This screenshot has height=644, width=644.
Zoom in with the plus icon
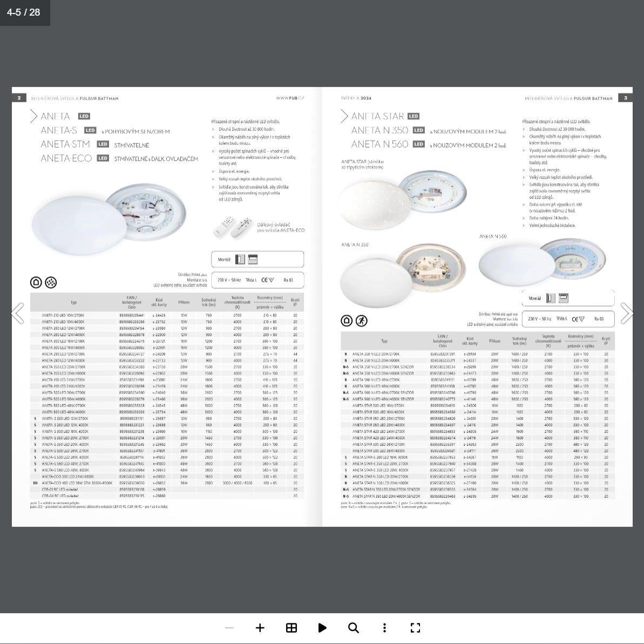pos(260,628)
